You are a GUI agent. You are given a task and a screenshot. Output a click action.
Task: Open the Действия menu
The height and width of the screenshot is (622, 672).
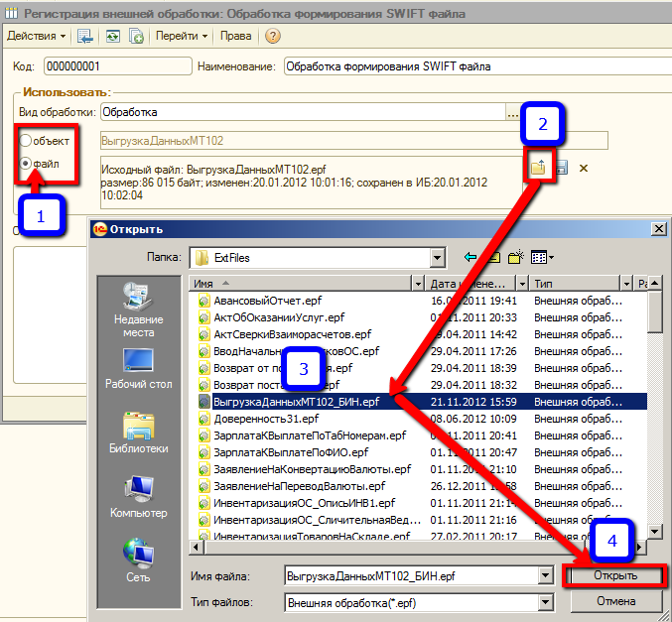[36, 37]
